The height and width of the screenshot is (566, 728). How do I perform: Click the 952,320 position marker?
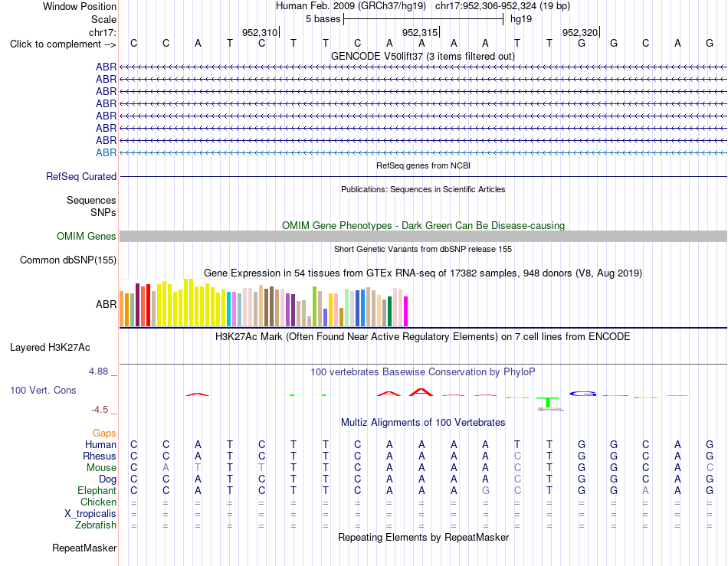[x=580, y=32]
